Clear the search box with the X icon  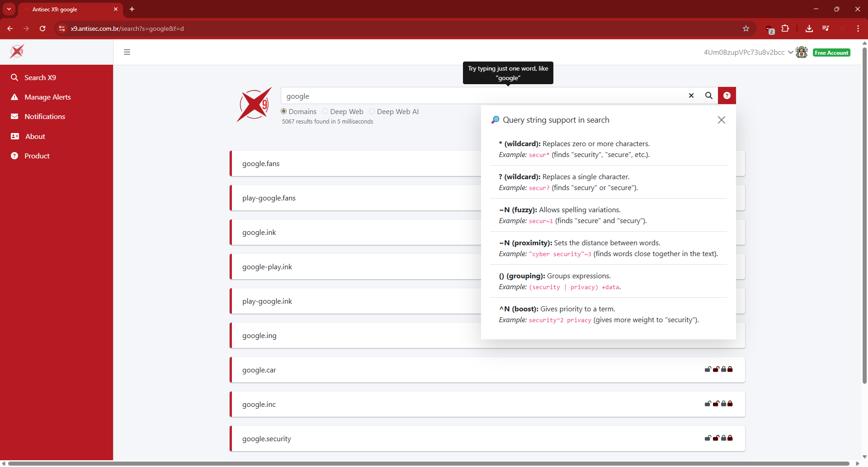point(691,95)
